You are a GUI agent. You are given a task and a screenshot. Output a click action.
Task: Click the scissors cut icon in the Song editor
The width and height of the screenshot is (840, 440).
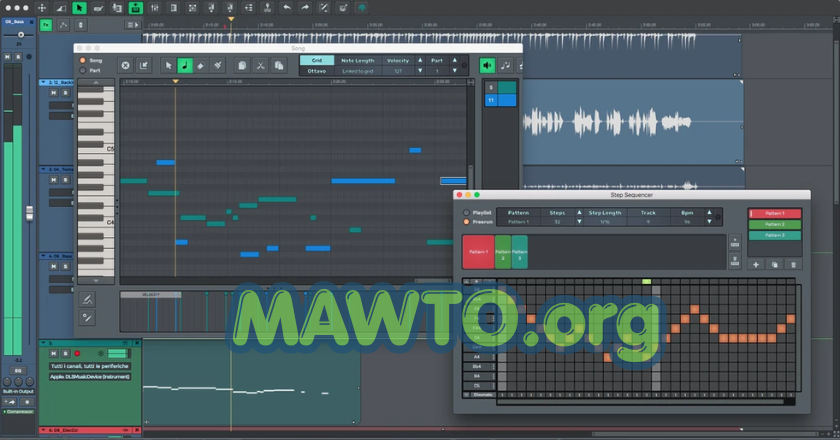pos(260,65)
